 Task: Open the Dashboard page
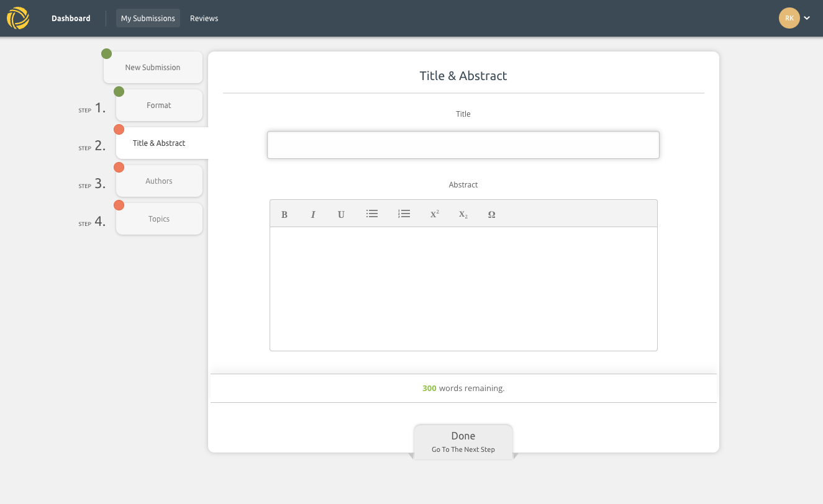71,19
